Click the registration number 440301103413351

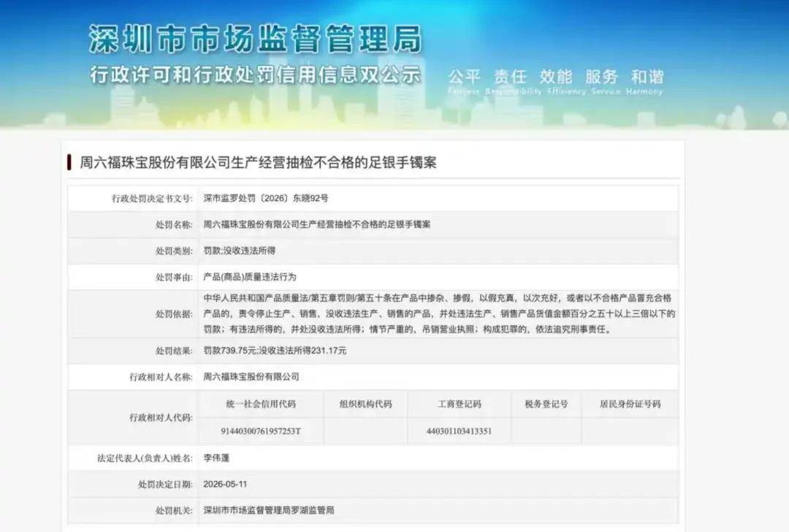(x=459, y=431)
